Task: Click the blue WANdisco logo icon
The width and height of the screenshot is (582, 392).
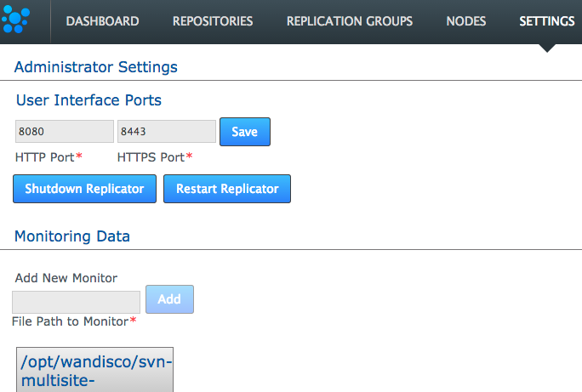Action: click(15, 20)
